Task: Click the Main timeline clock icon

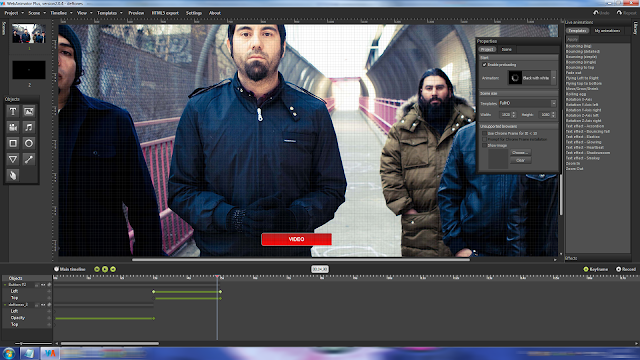Action: [56, 269]
